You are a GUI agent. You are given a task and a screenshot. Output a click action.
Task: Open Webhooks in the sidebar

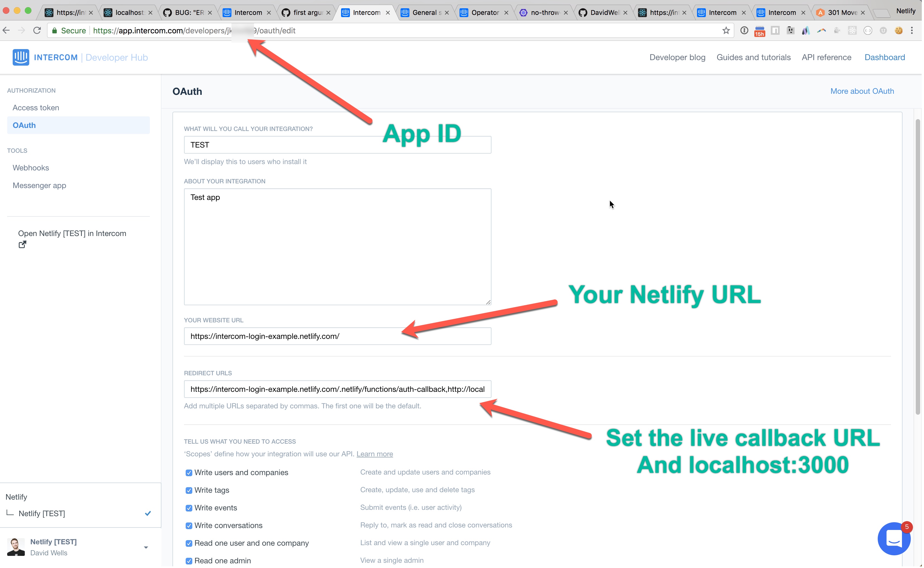click(x=31, y=168)
